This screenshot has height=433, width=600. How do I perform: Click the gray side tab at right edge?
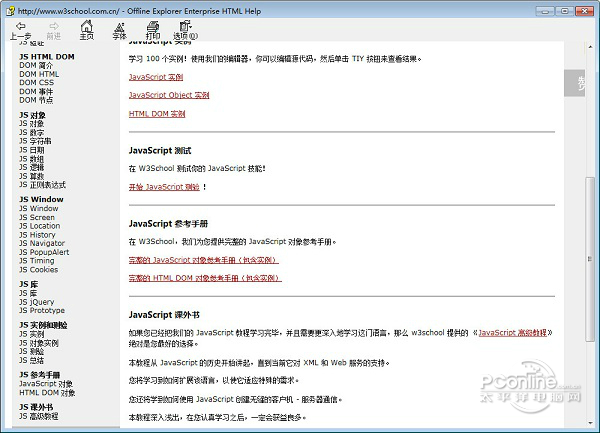[x=575, y=83]
